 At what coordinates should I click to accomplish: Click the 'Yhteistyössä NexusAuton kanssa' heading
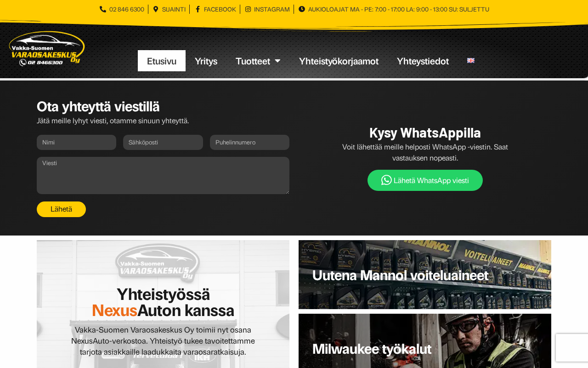(163, 302)
